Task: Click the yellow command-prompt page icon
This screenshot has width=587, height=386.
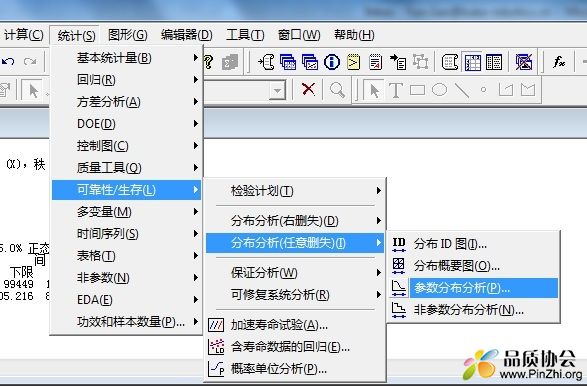Action: click(x=354, y=62)
